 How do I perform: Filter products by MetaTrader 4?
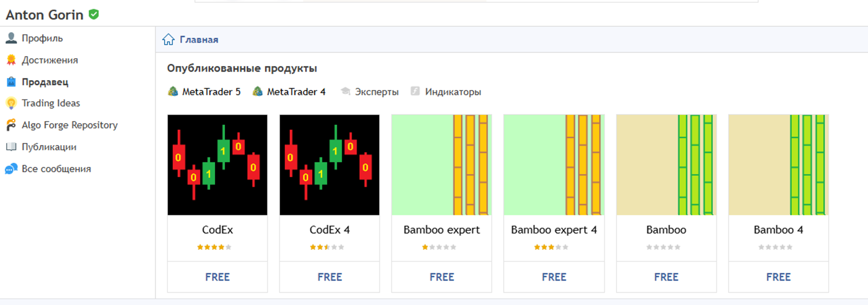click(289, 92)
